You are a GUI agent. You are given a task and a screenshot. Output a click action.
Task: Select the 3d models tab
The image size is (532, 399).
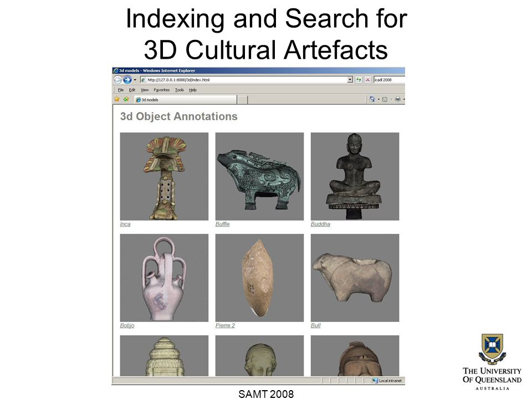[185, 100]
